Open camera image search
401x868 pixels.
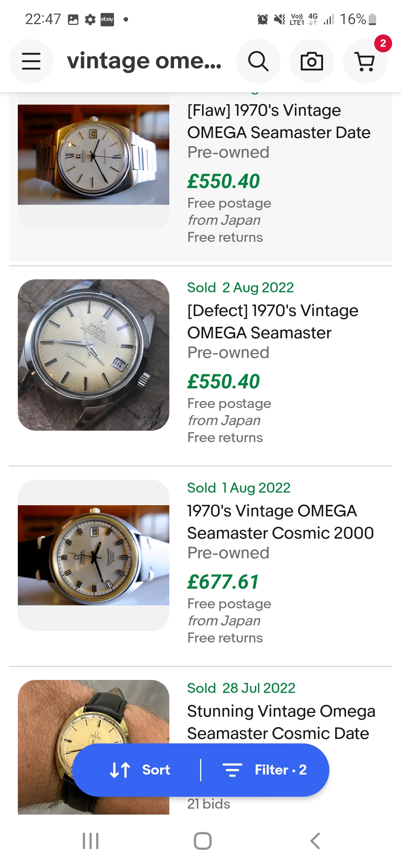click(312, 61)
